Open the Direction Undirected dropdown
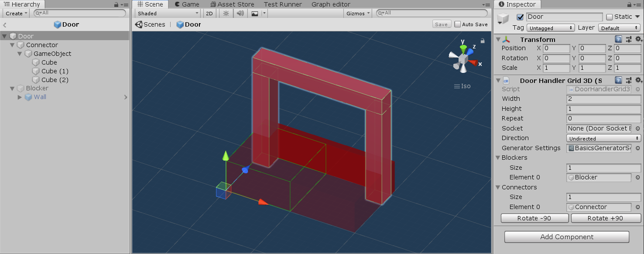Screen dimensions: 644x254 [603, 138]
